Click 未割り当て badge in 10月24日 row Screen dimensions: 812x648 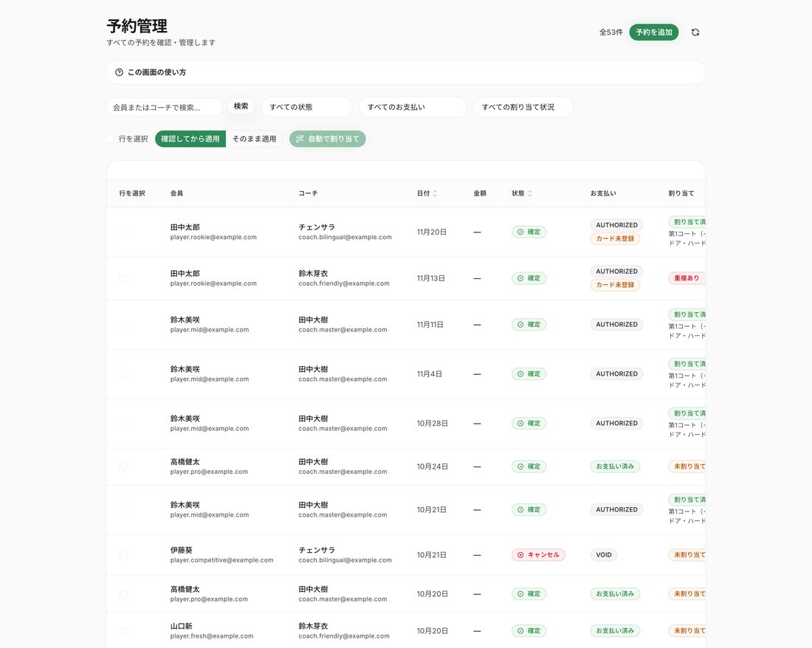pos(687,466)
